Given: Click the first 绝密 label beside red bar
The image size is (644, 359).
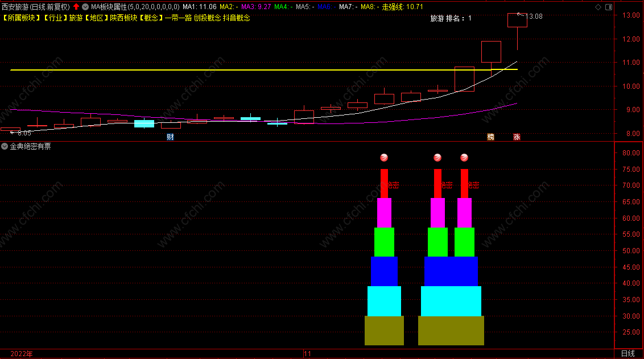Looking at the screenshot, I should 394,185.
